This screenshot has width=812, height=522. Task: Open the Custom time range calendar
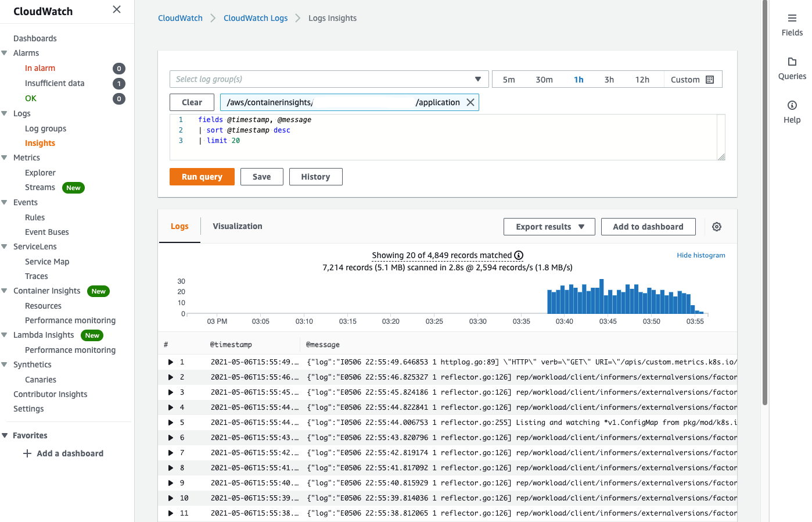pos(710,80)
